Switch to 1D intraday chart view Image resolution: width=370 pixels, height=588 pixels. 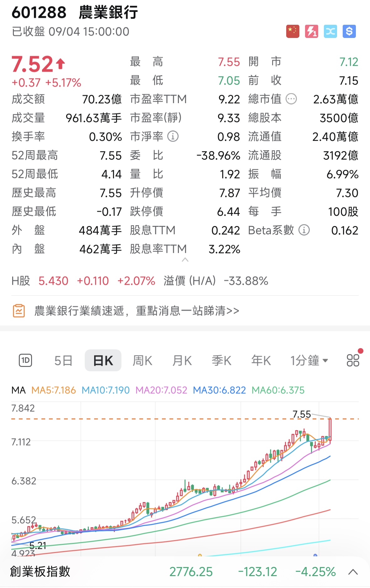(25, 360)
